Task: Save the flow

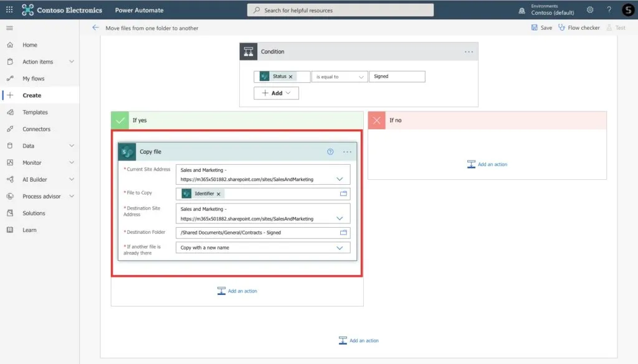Action: click(541, 27)
